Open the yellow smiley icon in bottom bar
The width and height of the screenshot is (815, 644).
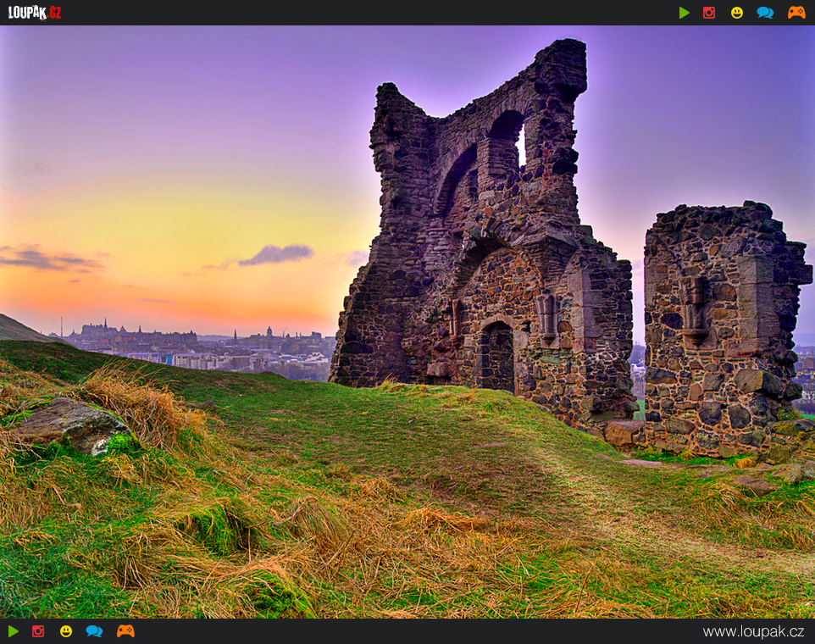click(x=66, y=631)
